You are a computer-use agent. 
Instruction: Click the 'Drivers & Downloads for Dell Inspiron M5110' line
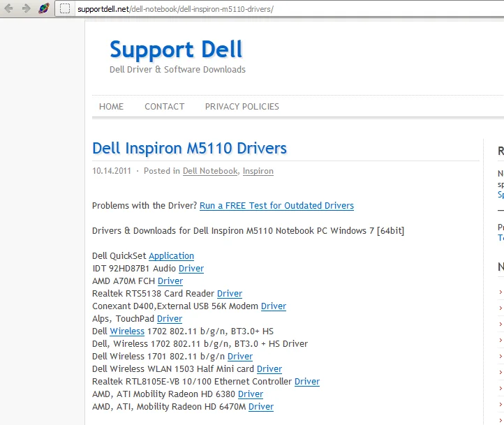248,231
